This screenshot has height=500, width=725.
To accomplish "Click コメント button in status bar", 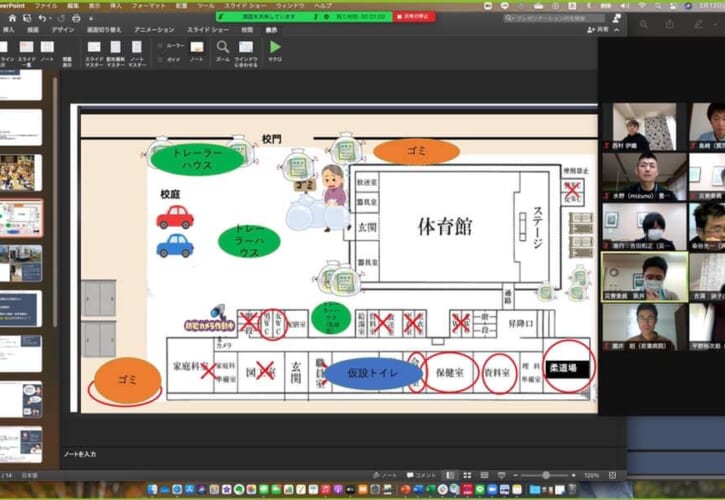I will [x=421, y=475].
